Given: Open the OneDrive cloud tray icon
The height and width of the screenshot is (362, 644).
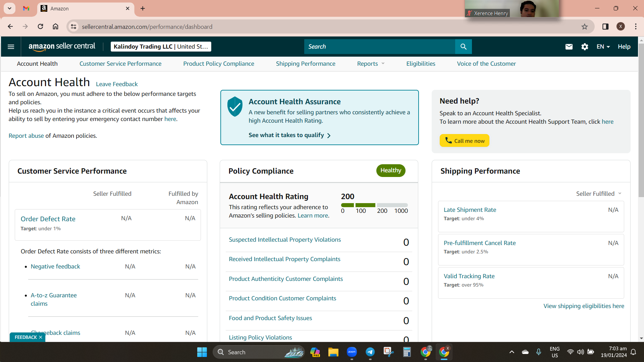Looking at the screenshot, I should point(525,352).
